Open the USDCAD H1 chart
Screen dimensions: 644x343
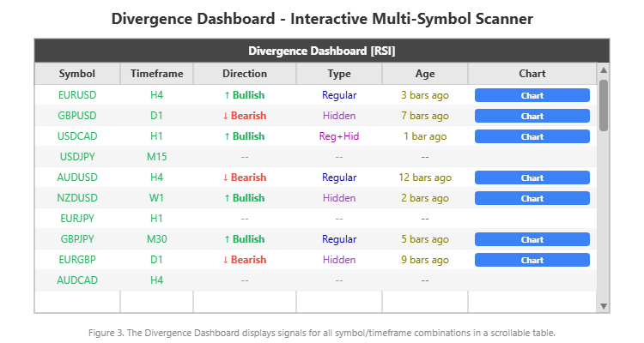tap(532, 136)
